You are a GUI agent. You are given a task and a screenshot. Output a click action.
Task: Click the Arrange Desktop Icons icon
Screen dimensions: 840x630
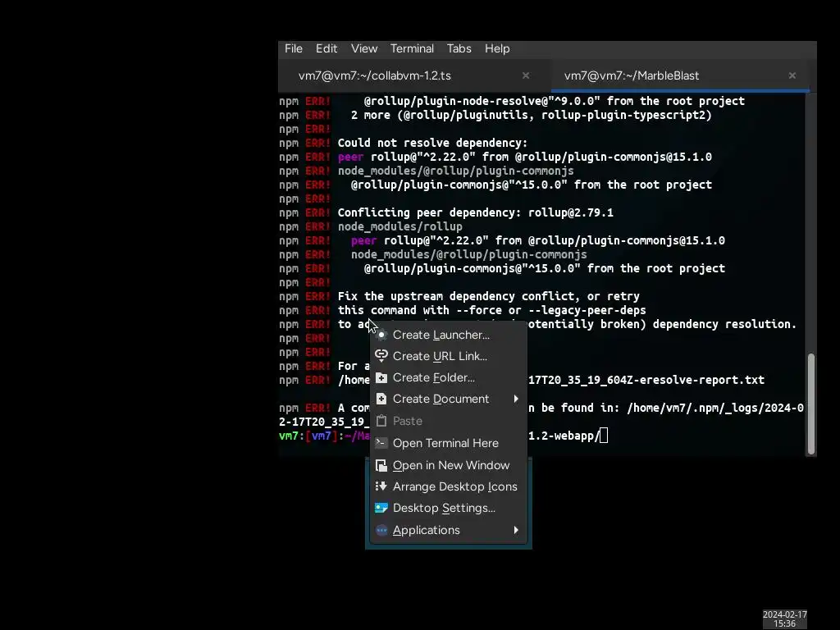(381, 486)
